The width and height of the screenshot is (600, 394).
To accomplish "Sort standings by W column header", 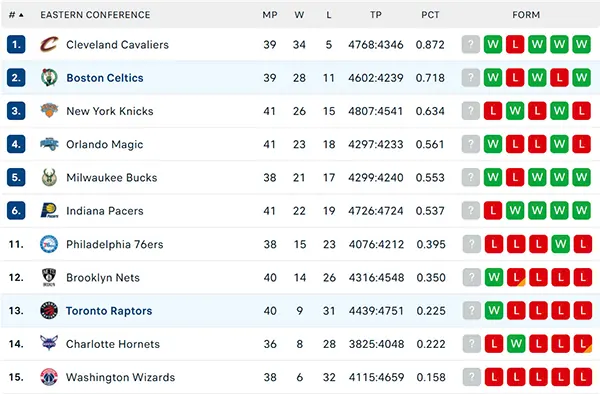I will tap(299, 15).
